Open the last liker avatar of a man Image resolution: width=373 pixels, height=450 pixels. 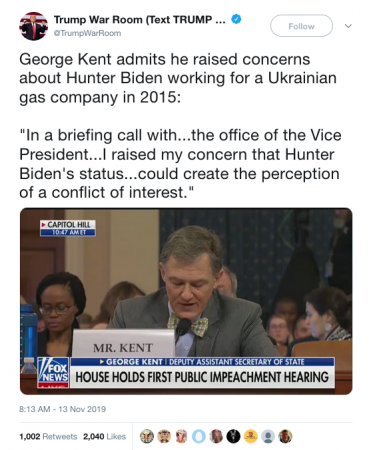coord(285,436)
